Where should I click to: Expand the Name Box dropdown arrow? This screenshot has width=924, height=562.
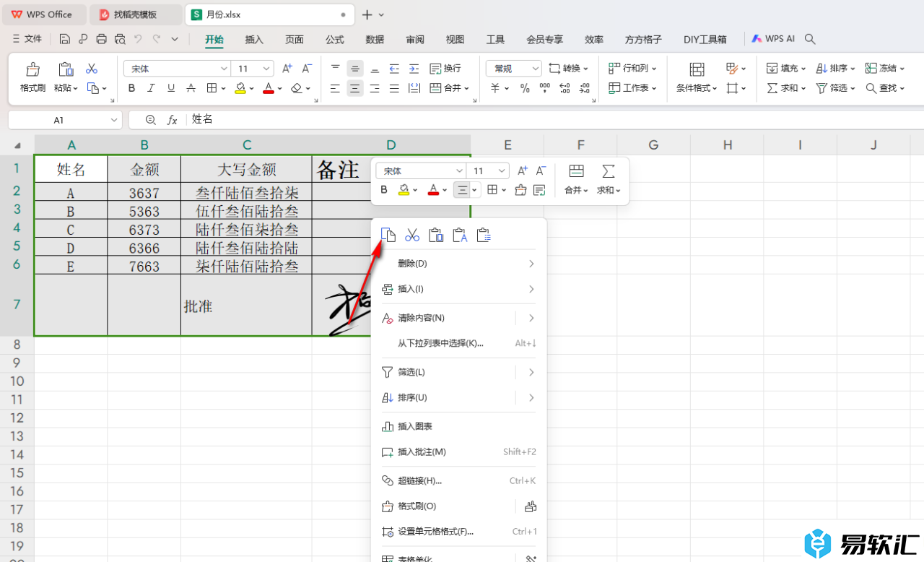(114, 120)
